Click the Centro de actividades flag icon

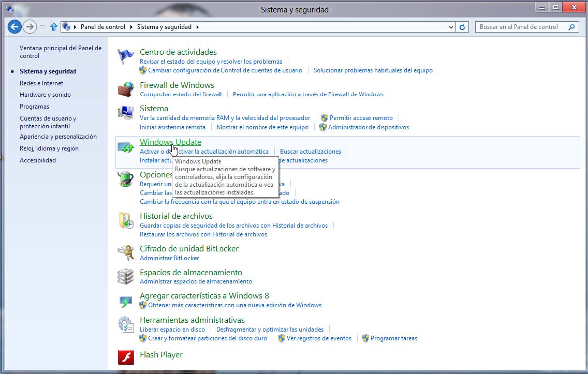(x=125, y=56)
